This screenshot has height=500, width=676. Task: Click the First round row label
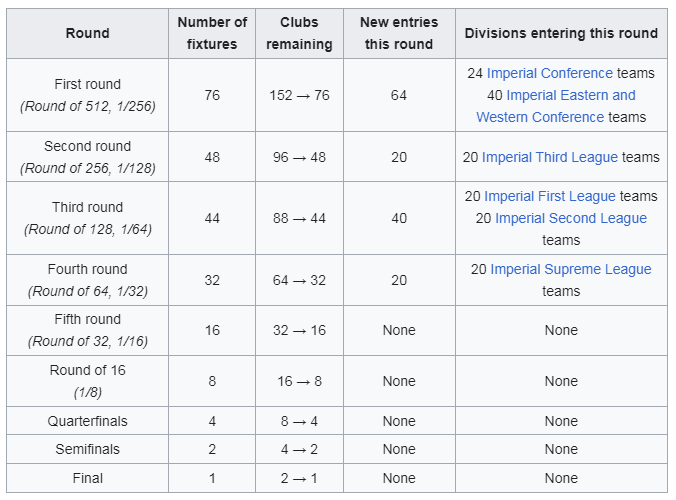(88, 95)
